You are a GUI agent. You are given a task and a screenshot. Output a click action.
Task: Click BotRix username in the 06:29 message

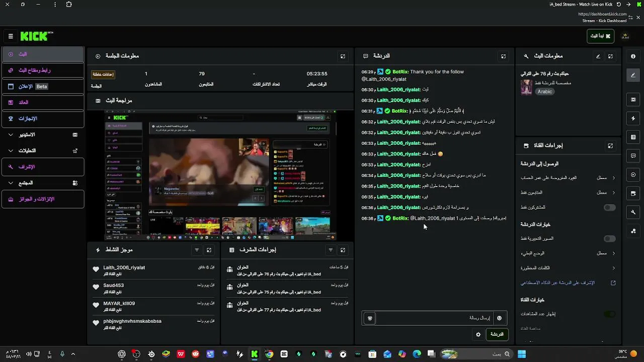(x=400, y=72)
